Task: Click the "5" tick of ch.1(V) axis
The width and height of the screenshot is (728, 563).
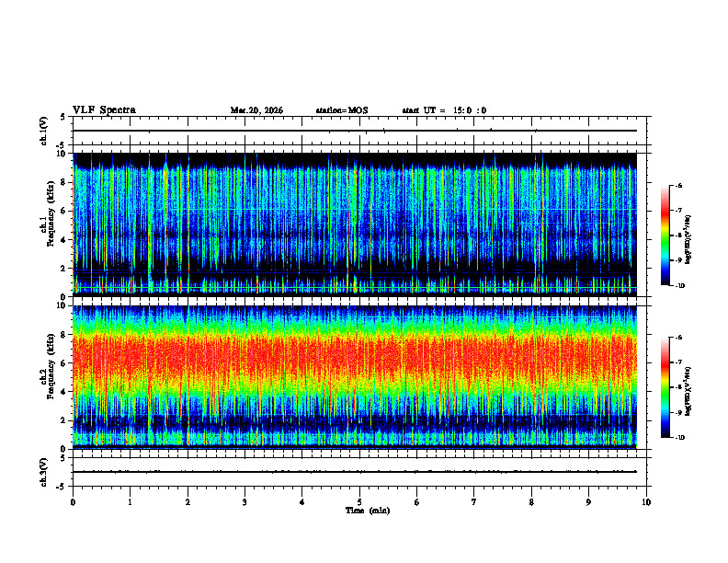Action: tap(63, 117)
